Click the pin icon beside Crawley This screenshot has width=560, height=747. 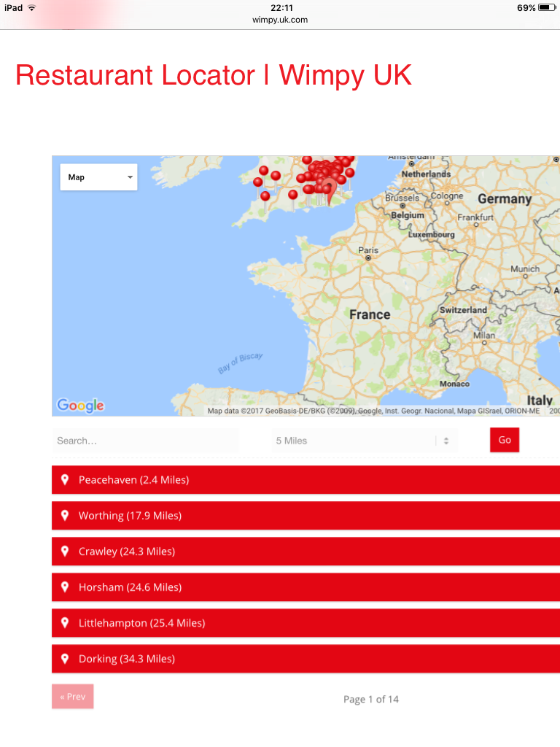pyautogui.click(x=65, y=551)
